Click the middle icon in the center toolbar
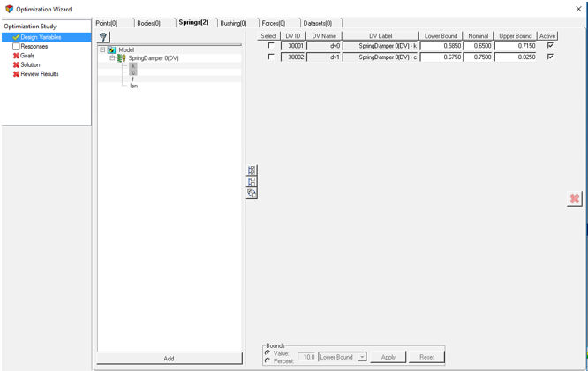Screen dimensions: 588x371 pyautogui.click(x=252, y=181)
